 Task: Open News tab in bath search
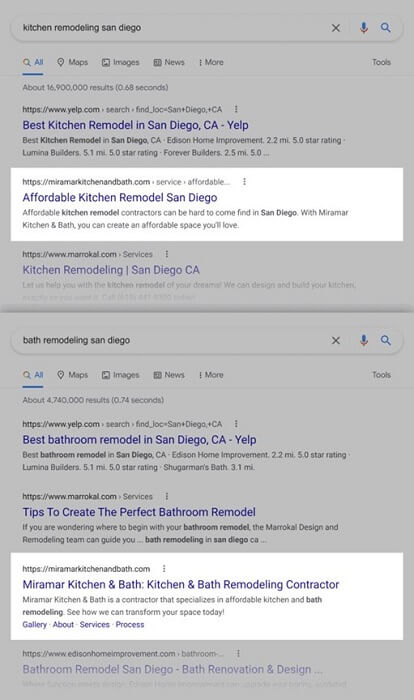tap(169, 375)
